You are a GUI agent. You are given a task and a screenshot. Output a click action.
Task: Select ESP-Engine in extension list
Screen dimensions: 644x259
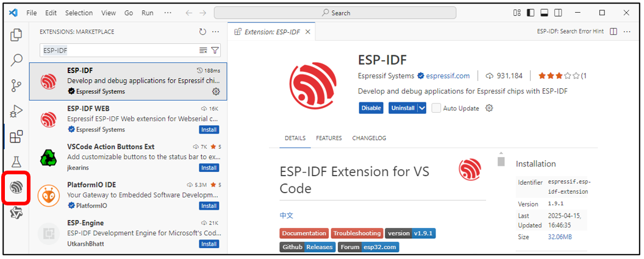(x=127, y=233)
